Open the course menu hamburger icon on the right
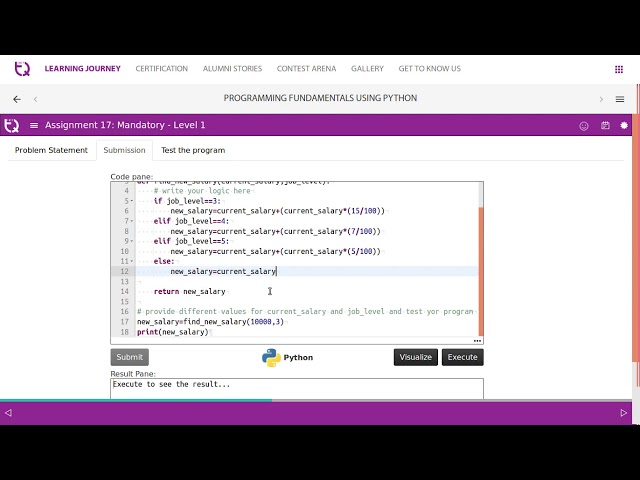 tap(620, 99)
